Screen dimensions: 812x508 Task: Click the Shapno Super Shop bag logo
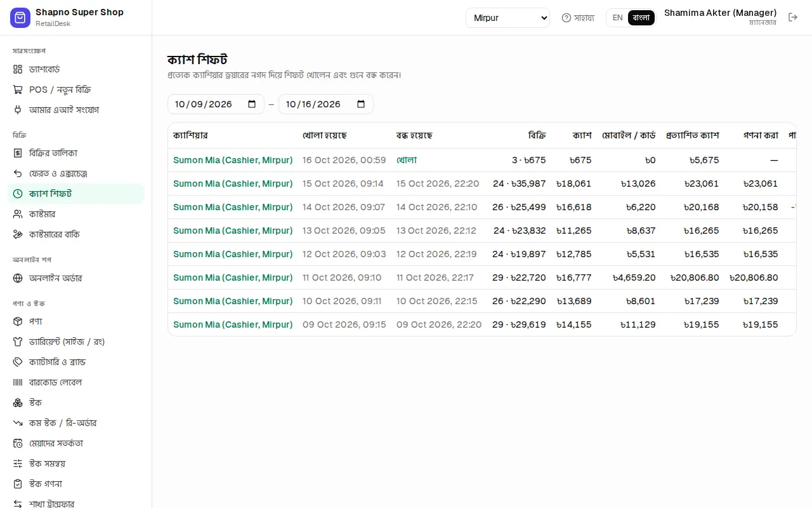(20, 18)
